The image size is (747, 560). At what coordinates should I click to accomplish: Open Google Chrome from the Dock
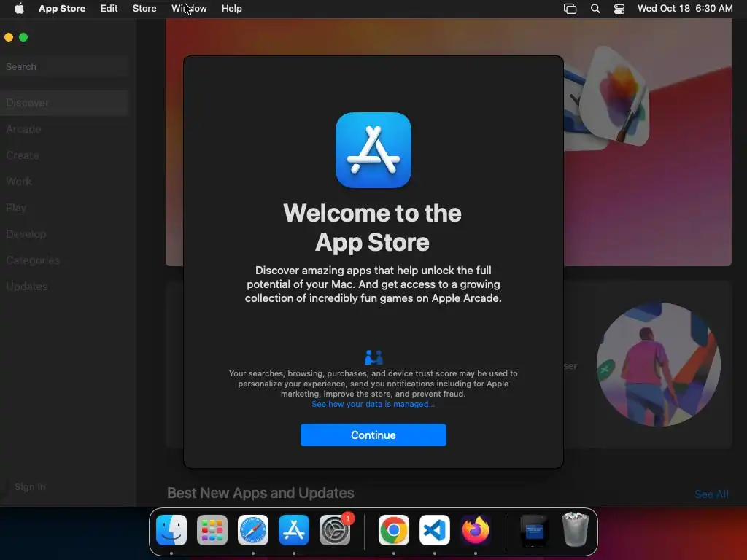[x=393, y=529]
